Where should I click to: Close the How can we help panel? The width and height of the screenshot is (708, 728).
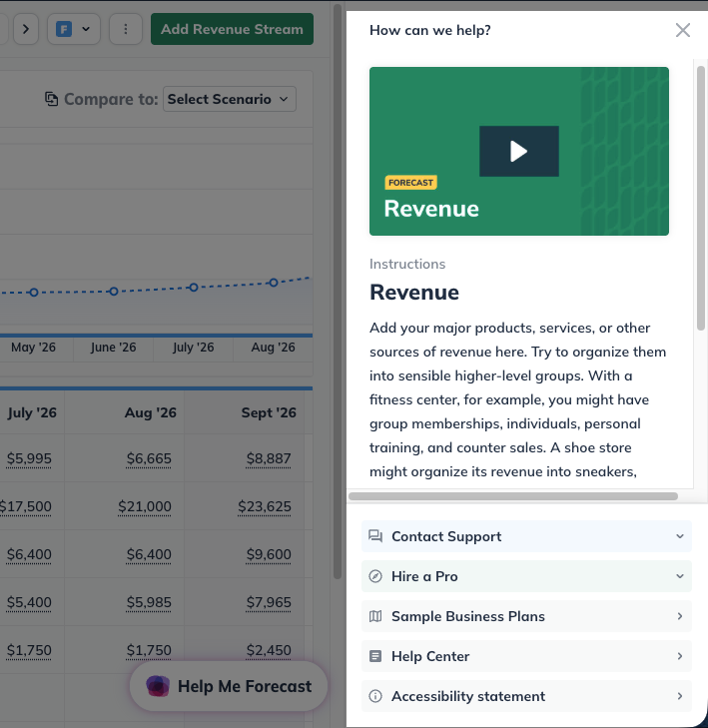[x=682, y=30]
